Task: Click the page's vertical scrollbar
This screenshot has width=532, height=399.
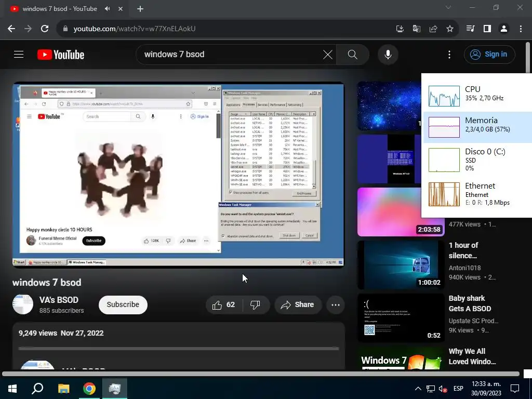Action: [528, 57]
